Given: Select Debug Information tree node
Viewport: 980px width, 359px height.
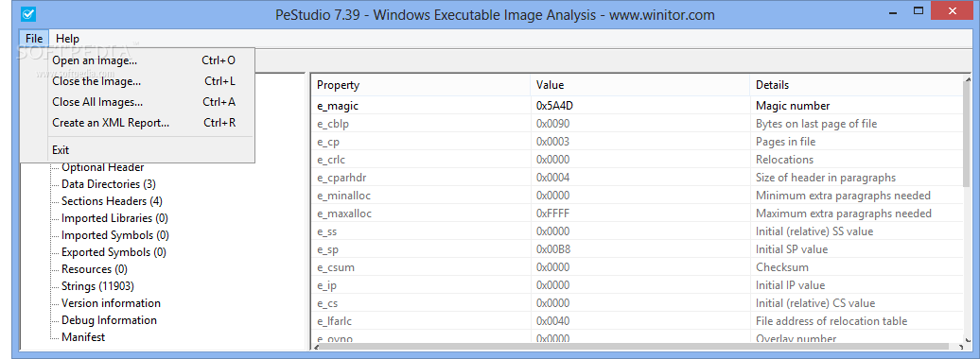Looking at the screenshot, I should click(x=109, y=319).
